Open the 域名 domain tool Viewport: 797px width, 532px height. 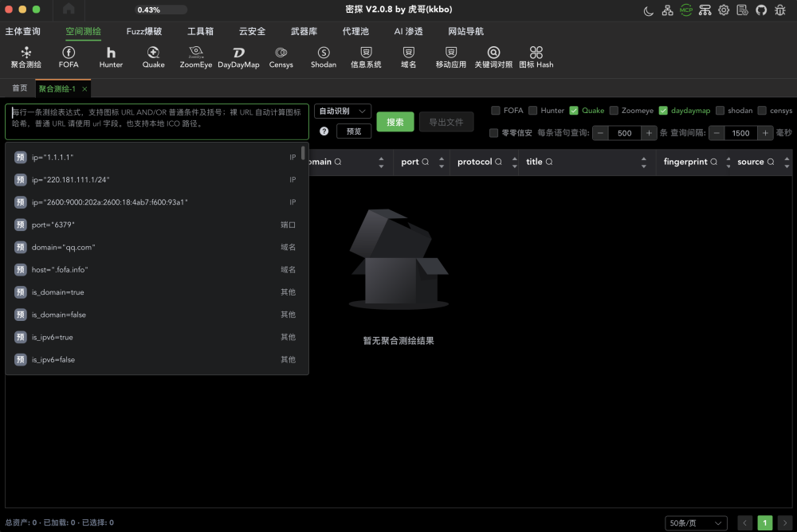point(409,57)
